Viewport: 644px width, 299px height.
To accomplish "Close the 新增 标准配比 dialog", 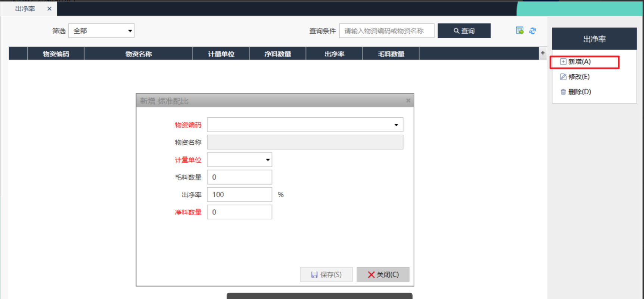I will tap(408, 101).
